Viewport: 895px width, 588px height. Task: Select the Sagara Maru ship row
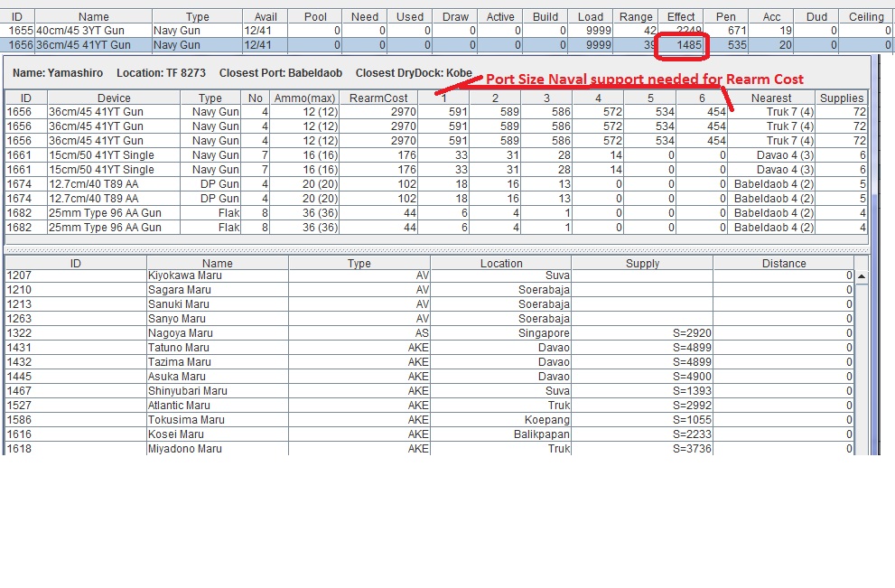[430, 289]
